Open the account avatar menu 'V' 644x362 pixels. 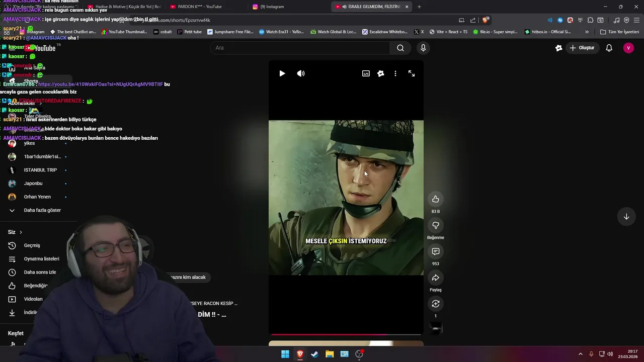coord(628,48)
